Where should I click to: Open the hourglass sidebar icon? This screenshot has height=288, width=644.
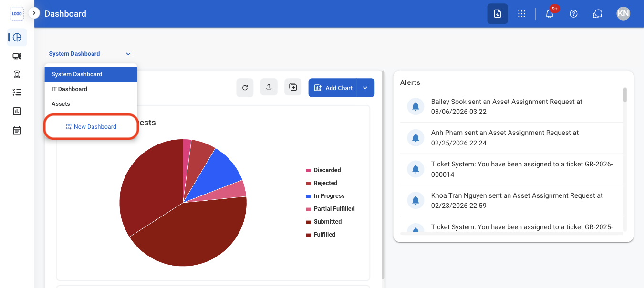click(x=17, y=74)
